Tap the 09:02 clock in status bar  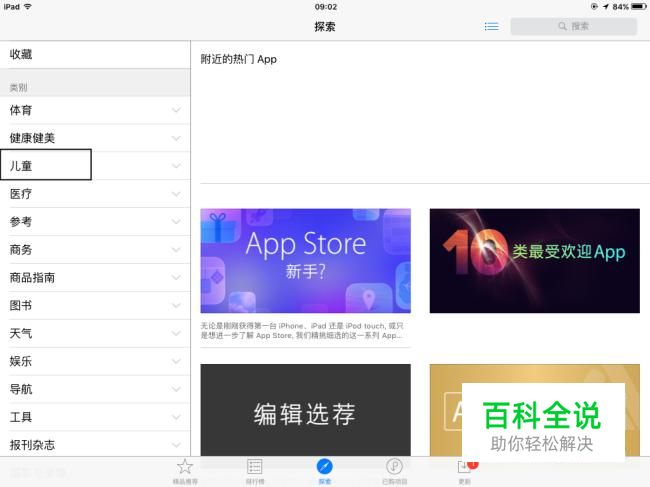[x=326, y=7]
